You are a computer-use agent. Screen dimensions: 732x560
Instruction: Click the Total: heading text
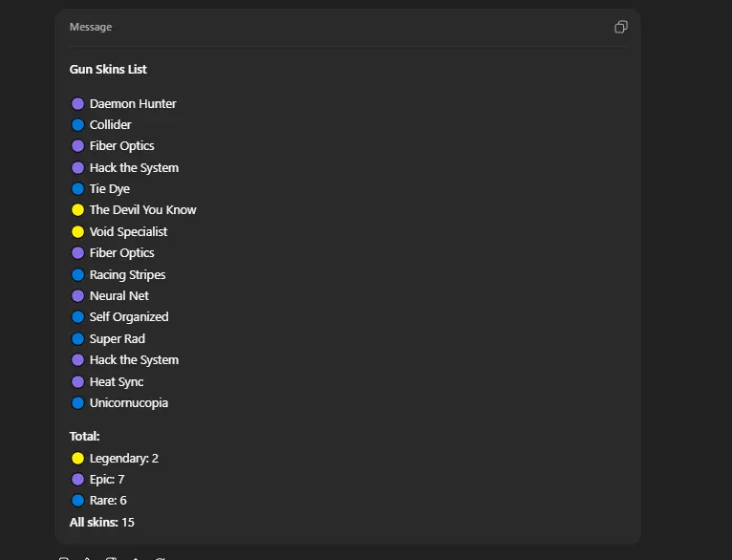(85, 437)
